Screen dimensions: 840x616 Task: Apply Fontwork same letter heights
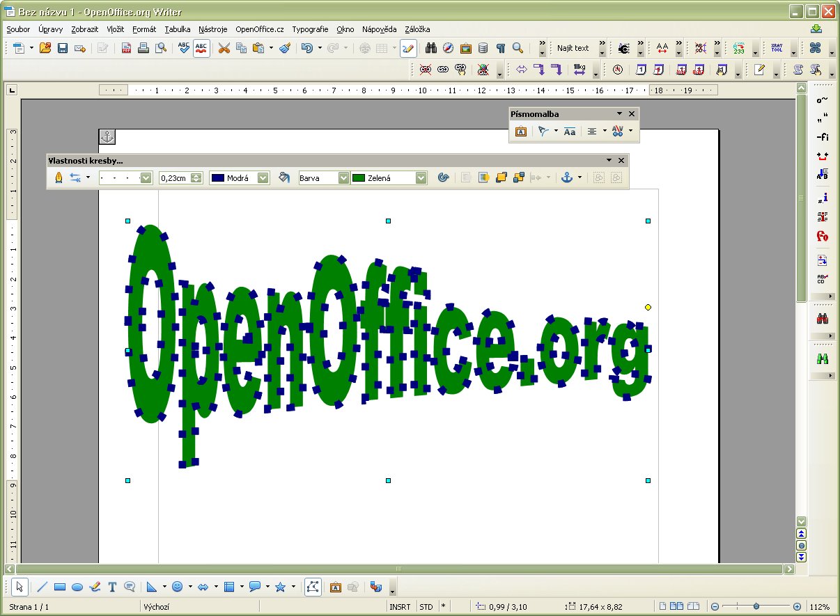pyautogui.click(x=570, y=131)
